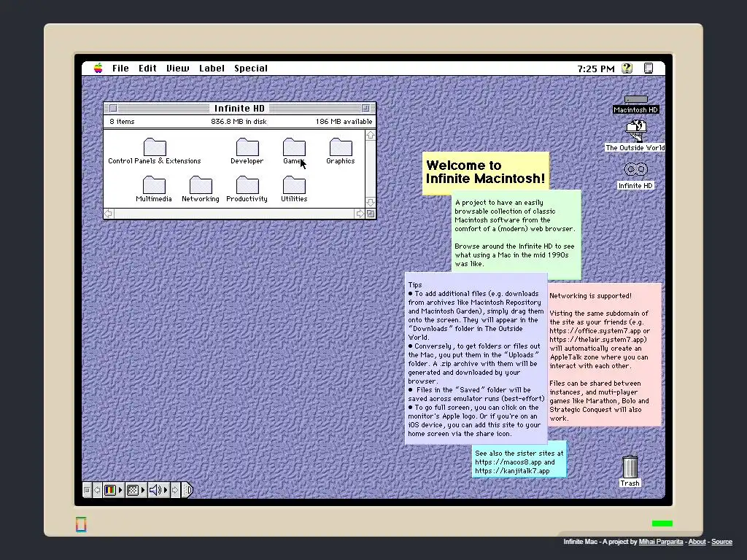Image resolution: width=747 pixels, height=560 pixels.
Task: Click the Control Strip right scroll arrow
Action: tap(175, 490)
